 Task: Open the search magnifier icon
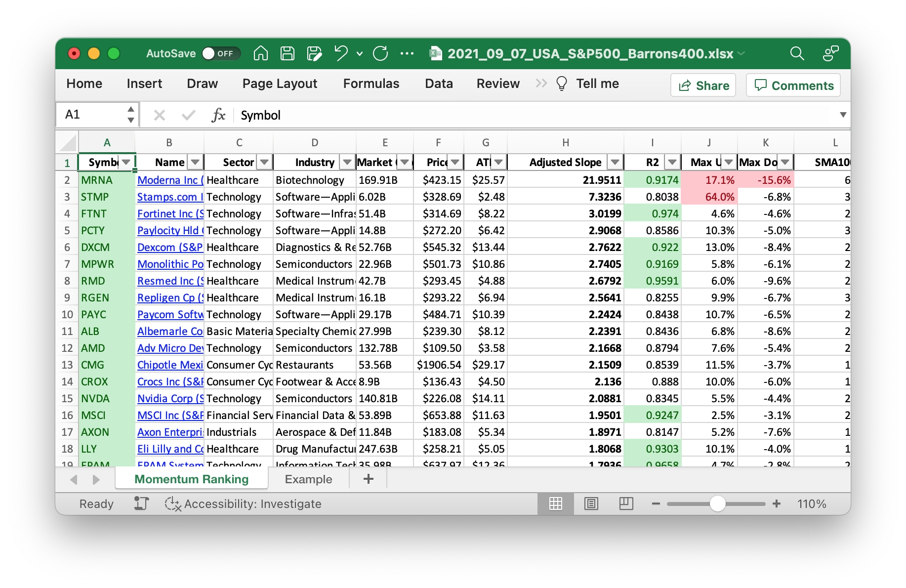click(x=797, y=53)
